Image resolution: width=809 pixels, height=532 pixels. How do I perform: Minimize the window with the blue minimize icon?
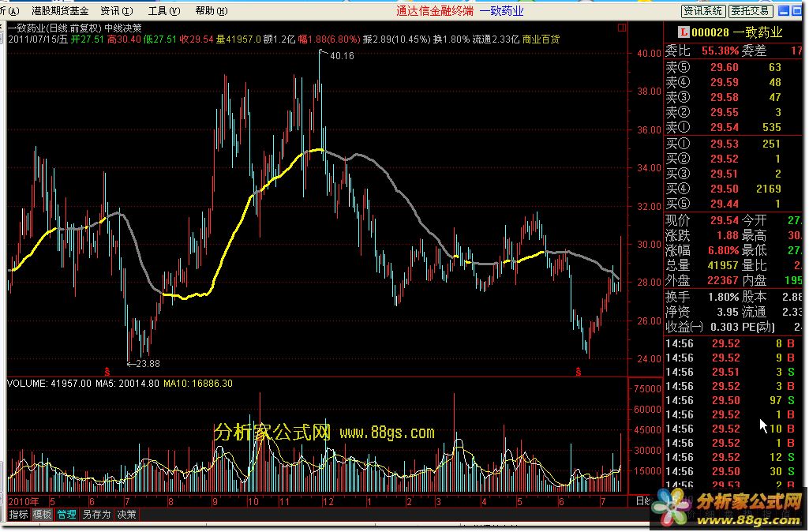tap(784, 10)
